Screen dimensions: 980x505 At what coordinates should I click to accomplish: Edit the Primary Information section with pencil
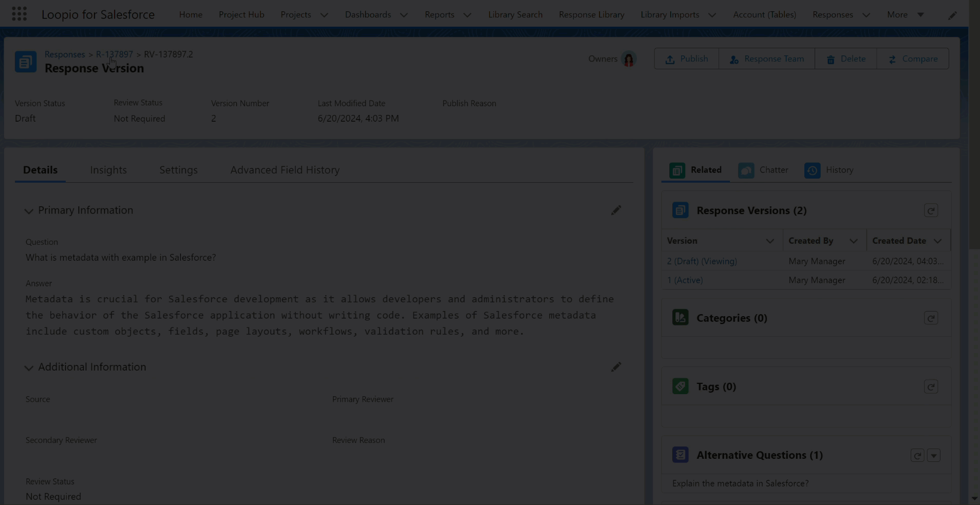point(616,210)
